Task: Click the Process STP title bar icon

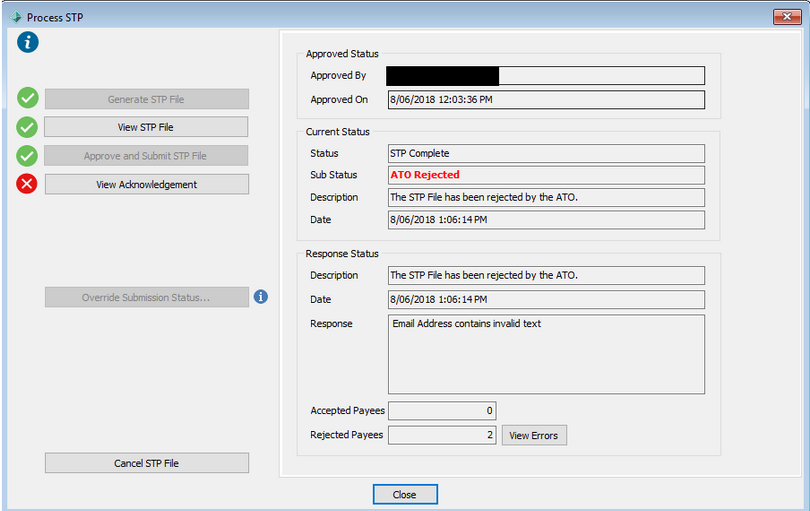Action: tap(14, 17)
